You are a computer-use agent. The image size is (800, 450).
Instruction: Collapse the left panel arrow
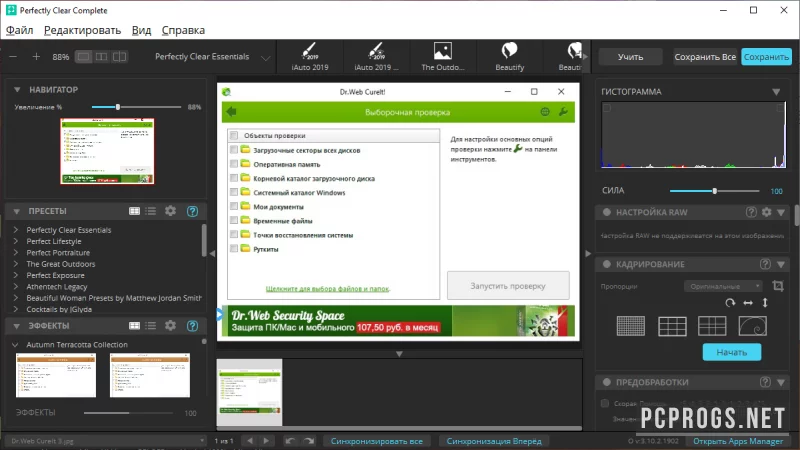tap(212, 253)
